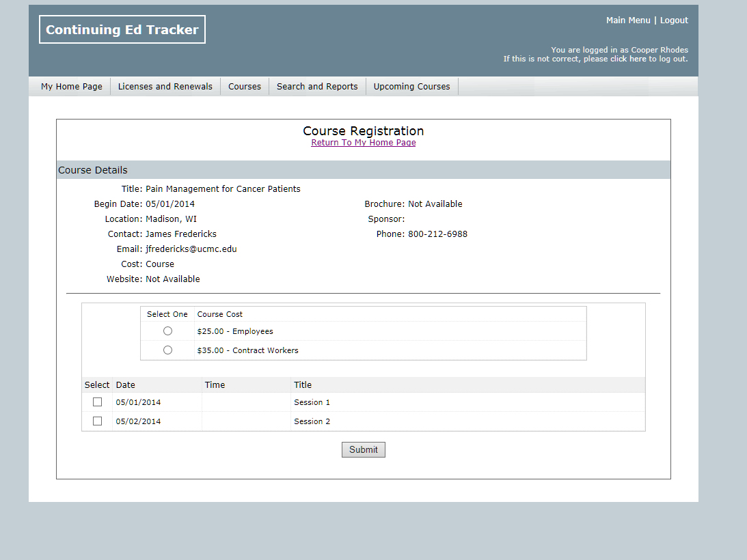Click the phone number 800-212-6988
The image size is (747, 560).
click(437, 234)
